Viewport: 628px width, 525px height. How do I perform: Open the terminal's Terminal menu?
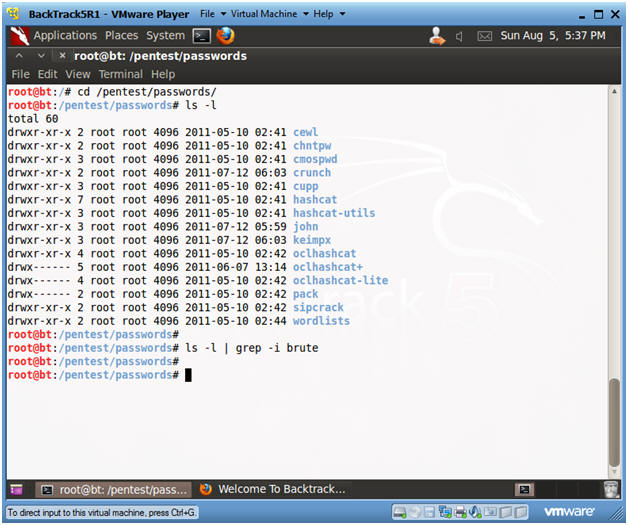tap(121, 74)
